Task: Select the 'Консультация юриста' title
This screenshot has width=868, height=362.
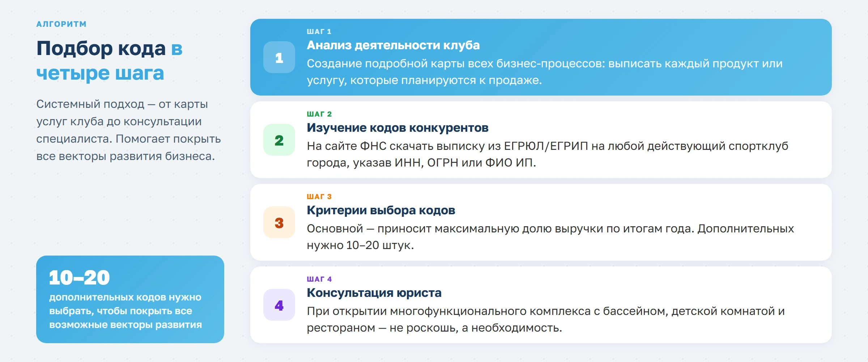Action: point(374,293)
